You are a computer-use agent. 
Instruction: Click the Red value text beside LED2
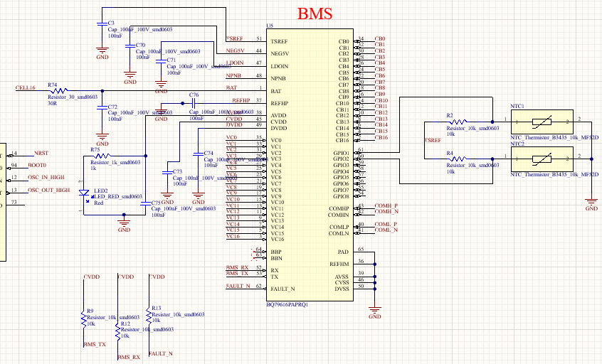tap(99, 203)
